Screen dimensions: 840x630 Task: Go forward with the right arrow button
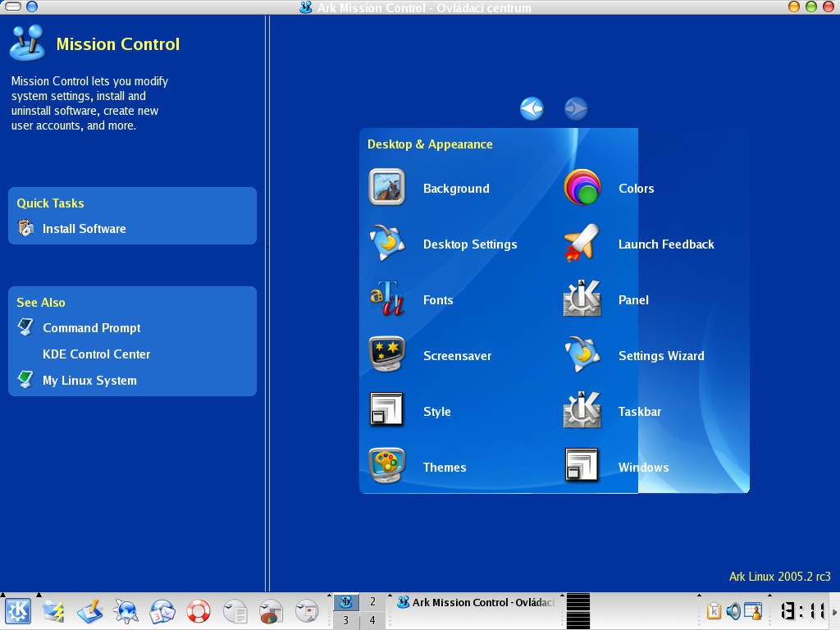point(577,109)
